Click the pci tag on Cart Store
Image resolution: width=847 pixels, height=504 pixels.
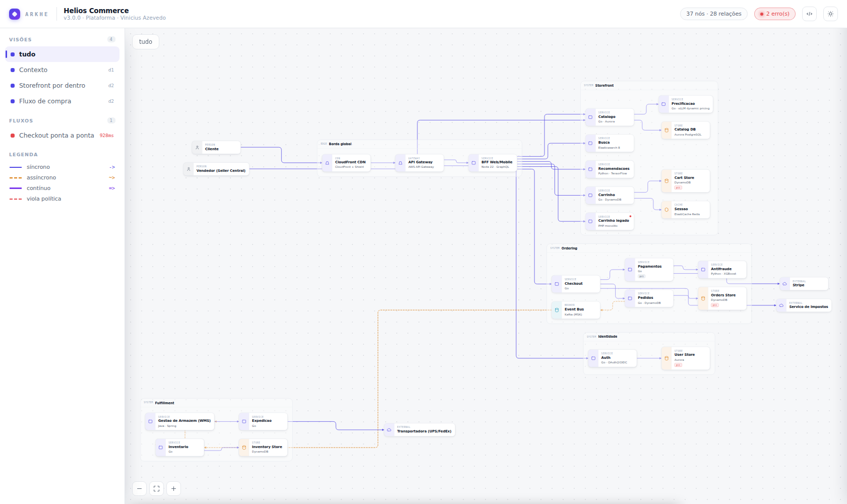(x=678, y=187)
